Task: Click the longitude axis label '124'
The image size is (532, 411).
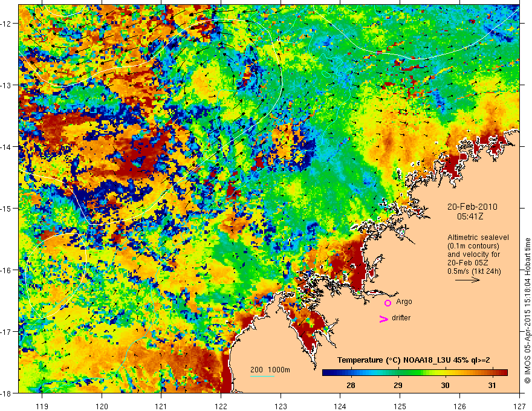Action: (x=340, y=406)
